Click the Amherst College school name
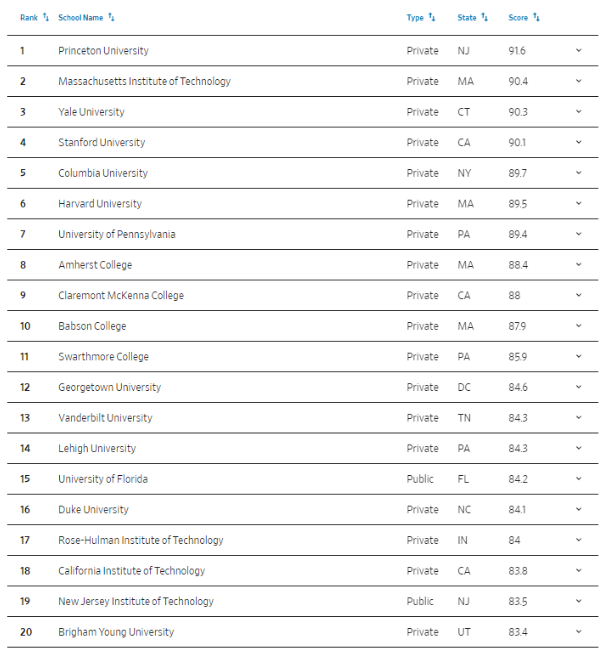Screen dimensions: 608x656 coord(95,265)
